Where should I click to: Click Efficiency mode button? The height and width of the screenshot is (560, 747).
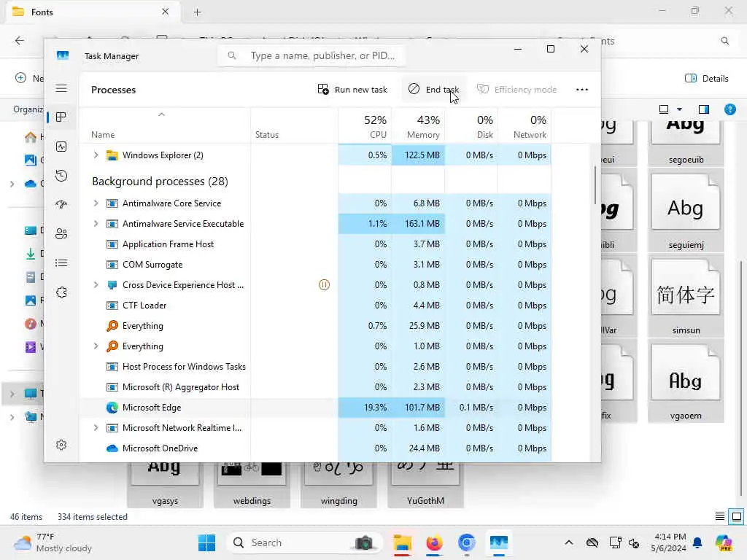(517, 90)
